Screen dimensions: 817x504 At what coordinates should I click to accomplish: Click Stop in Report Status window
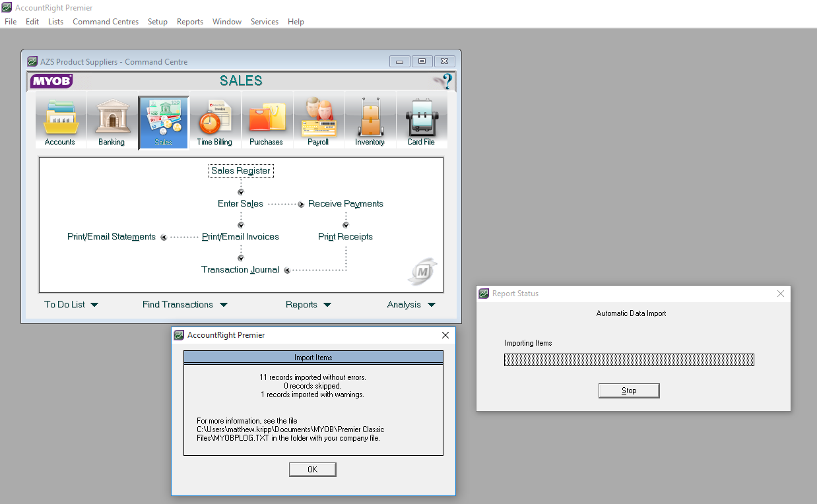[629, 391]
